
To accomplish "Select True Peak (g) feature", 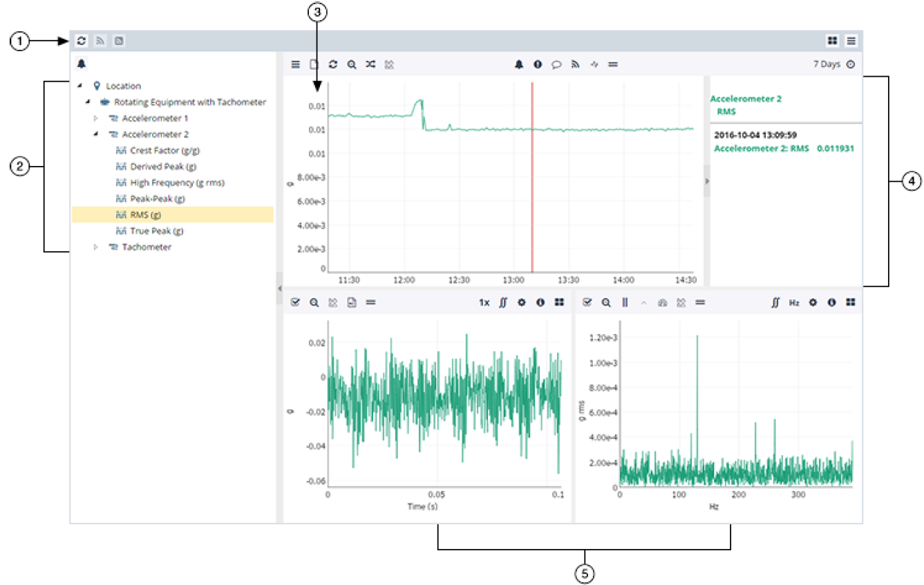I will [x=157, y=231].
